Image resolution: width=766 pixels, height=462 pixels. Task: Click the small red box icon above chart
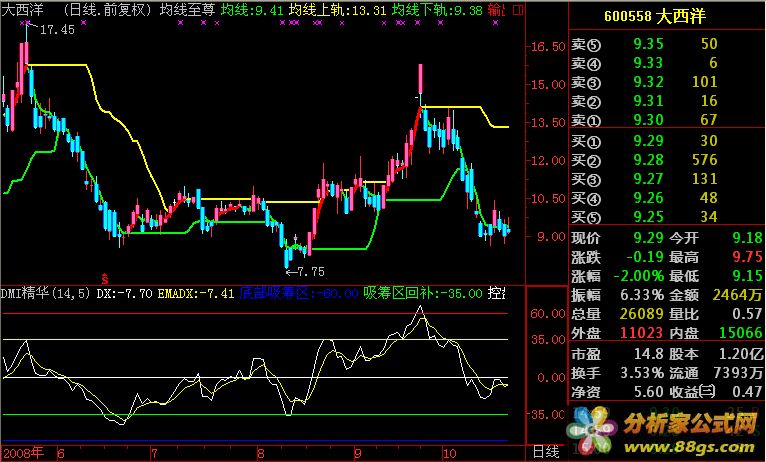point(518,10)
